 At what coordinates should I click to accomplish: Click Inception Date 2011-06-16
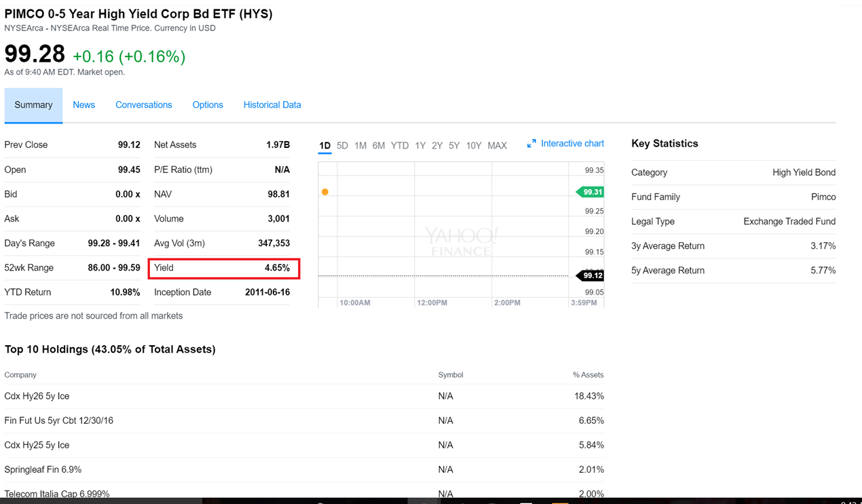click(x=267, y=292)
